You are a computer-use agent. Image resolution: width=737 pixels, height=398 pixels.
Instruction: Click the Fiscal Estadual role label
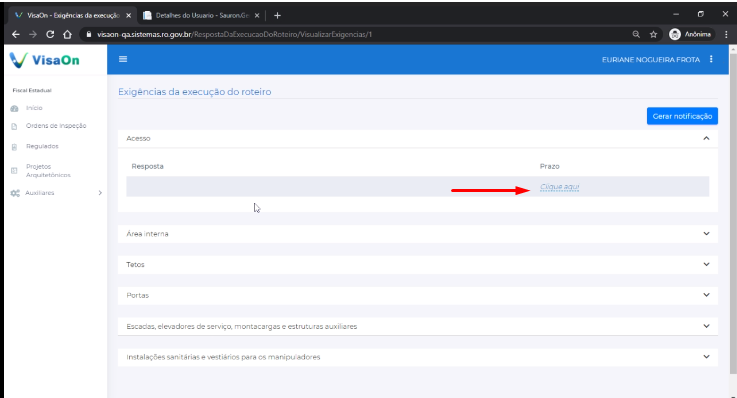pyautogui.click(x=32, y=90)
